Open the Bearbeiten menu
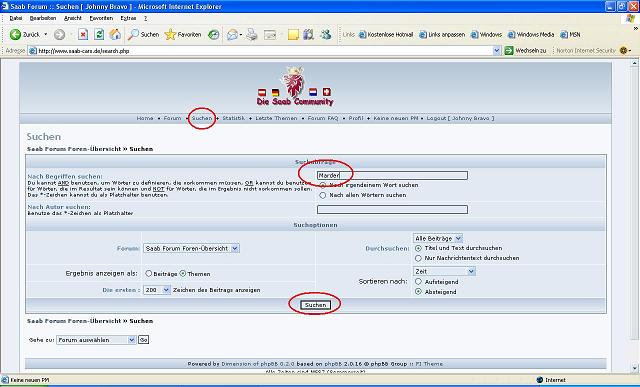The height and width of the screenshot is (387, 640). point(43,18)
